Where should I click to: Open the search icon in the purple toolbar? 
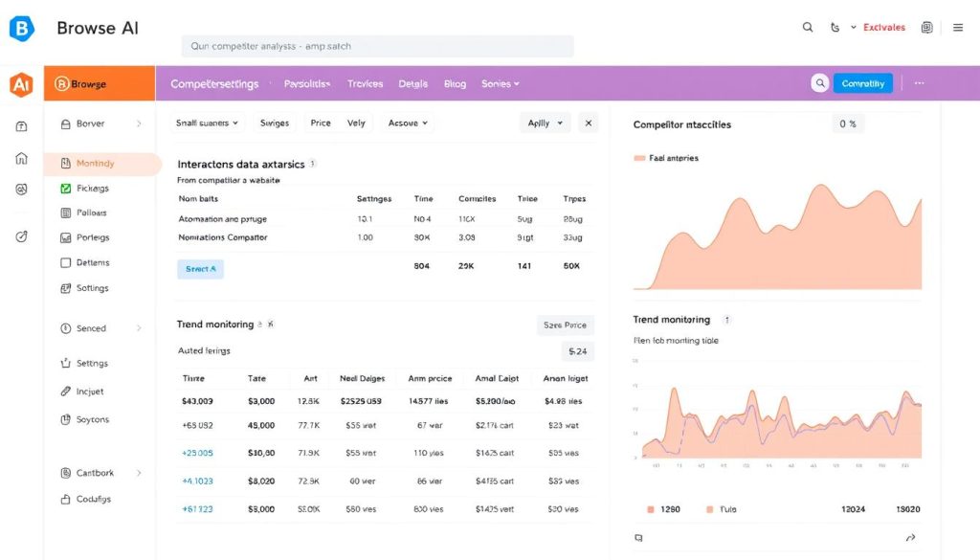pyautogui.click(x=819, y=83)
